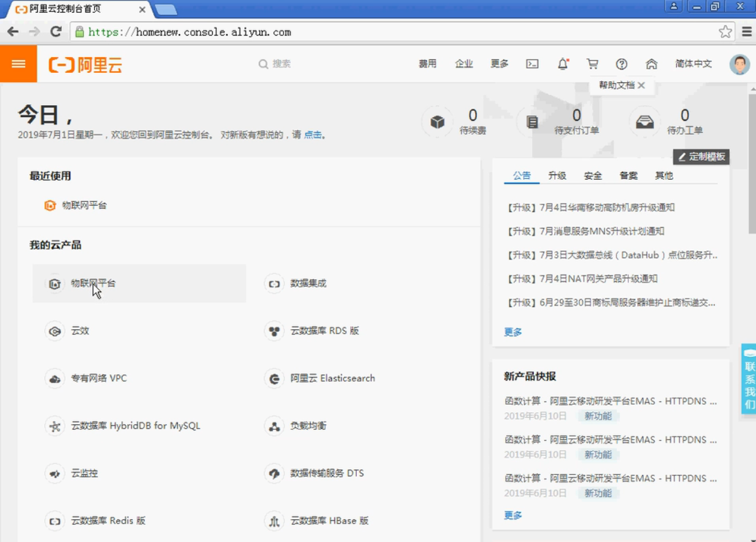
Task: Click the search box in the header
Action: tap(275, 64)
